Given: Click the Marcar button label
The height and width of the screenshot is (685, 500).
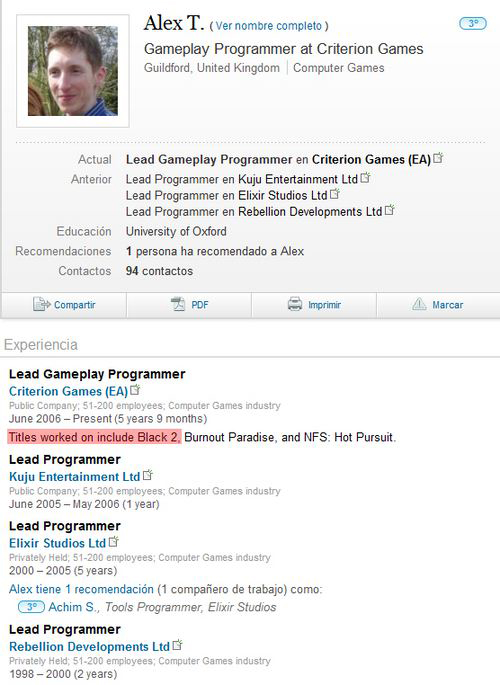Looking at the screenshot, I should (x=448, y=304).
